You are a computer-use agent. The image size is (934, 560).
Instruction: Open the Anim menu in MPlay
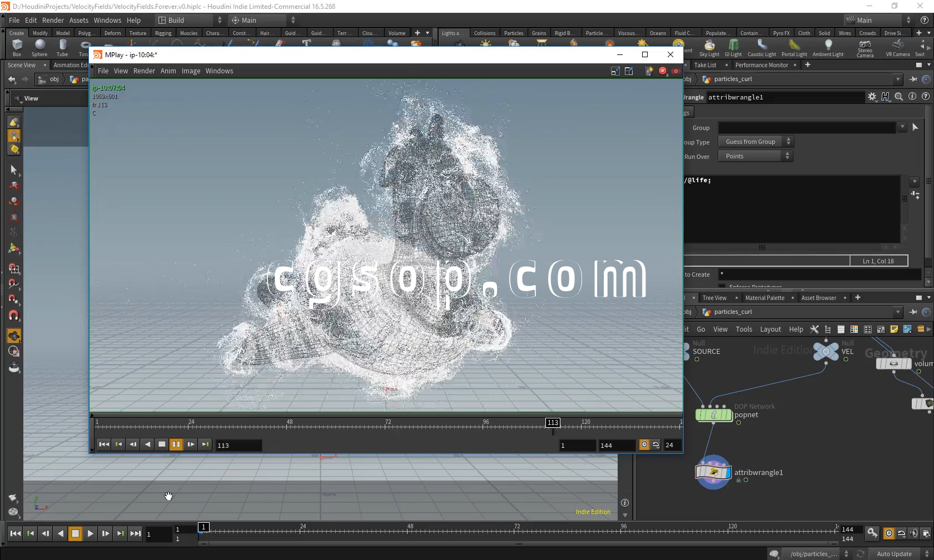point(168,71)
